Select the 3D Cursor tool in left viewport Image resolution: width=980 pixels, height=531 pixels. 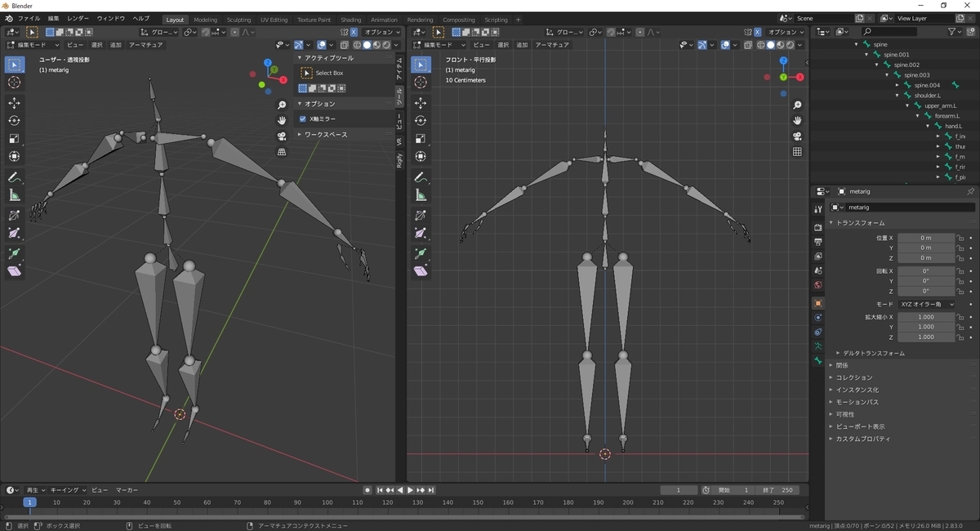point(15,83)
